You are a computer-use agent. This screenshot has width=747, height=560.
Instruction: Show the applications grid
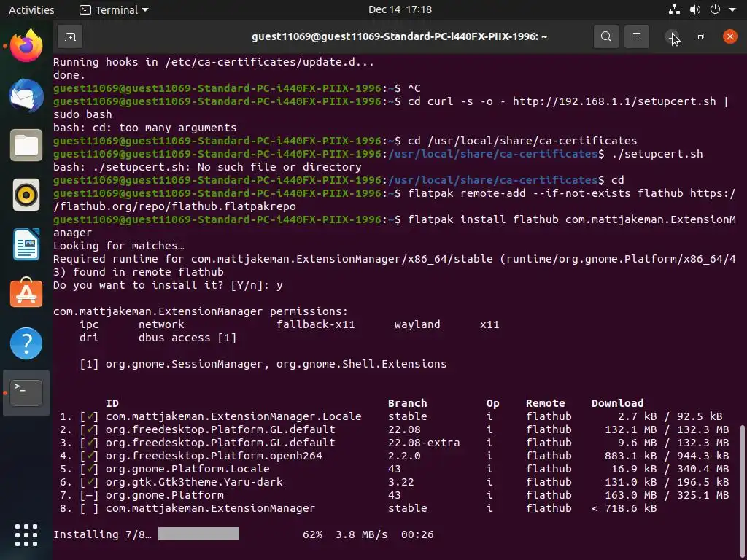[26, 535]
